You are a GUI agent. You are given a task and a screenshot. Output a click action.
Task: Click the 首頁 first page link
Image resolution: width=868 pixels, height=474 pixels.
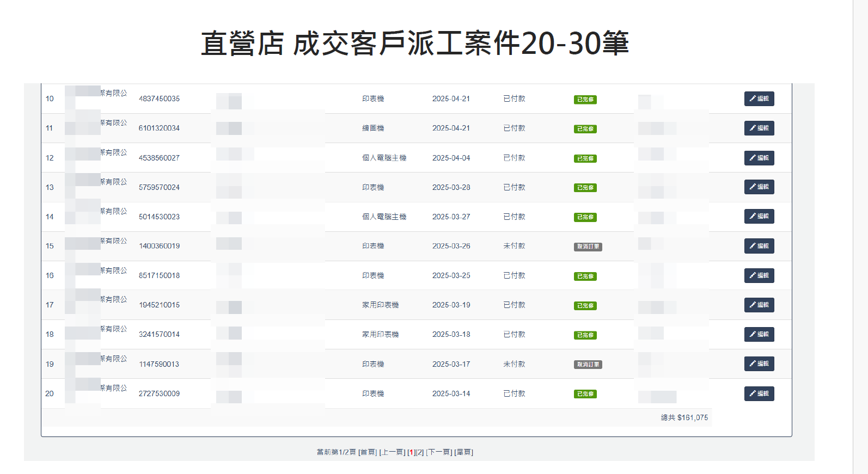(368, 452)
